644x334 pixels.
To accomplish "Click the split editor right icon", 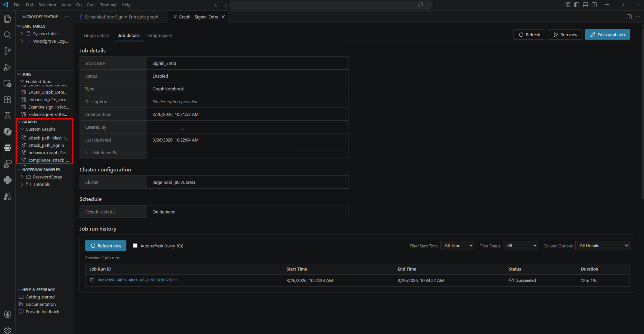I will point(629,17).
